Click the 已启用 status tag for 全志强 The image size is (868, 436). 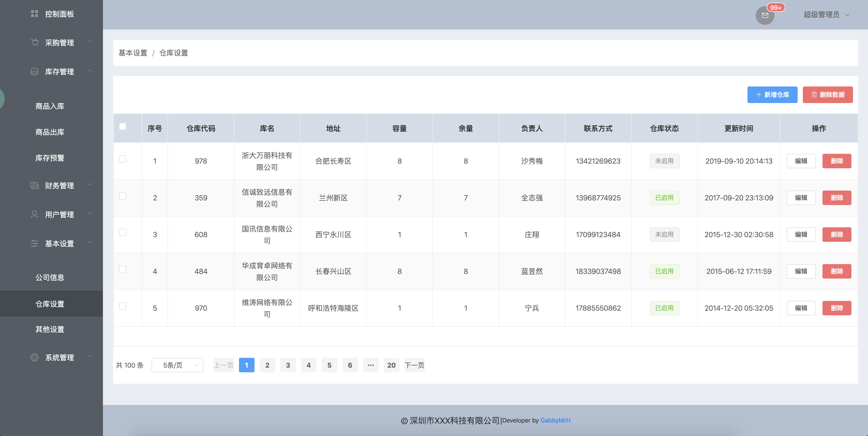pos(664,198)
